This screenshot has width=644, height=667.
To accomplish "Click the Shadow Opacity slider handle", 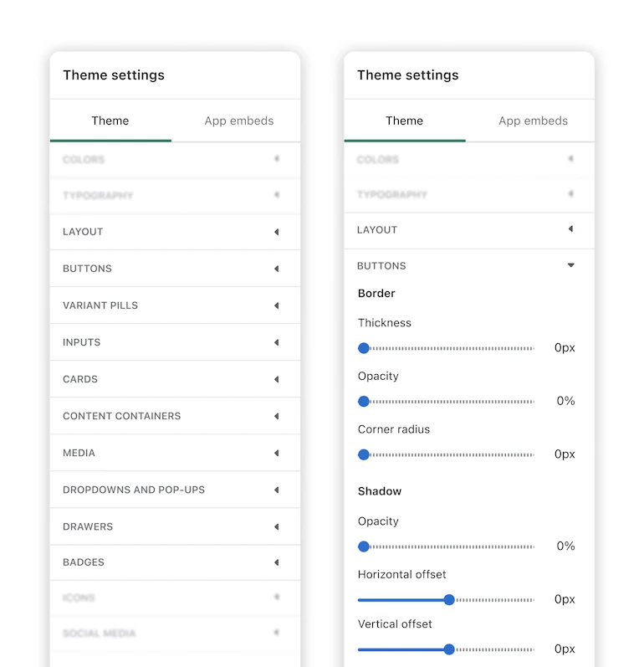I will click(x=364, y=546).
